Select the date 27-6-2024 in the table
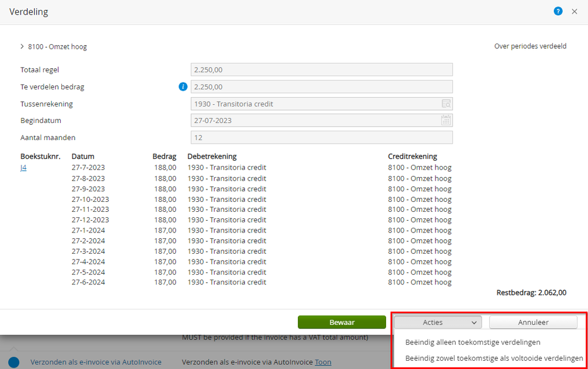This screenshot has height=369, width=588. (88, 282)
